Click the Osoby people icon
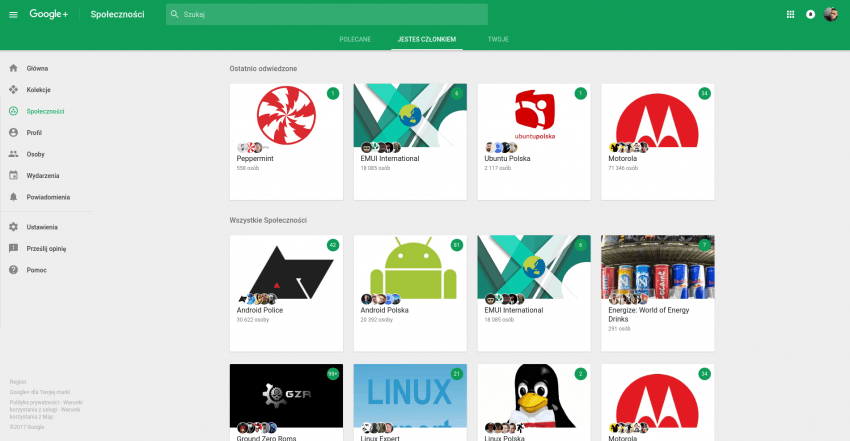 pyautogui.click(x=14, y=154)
